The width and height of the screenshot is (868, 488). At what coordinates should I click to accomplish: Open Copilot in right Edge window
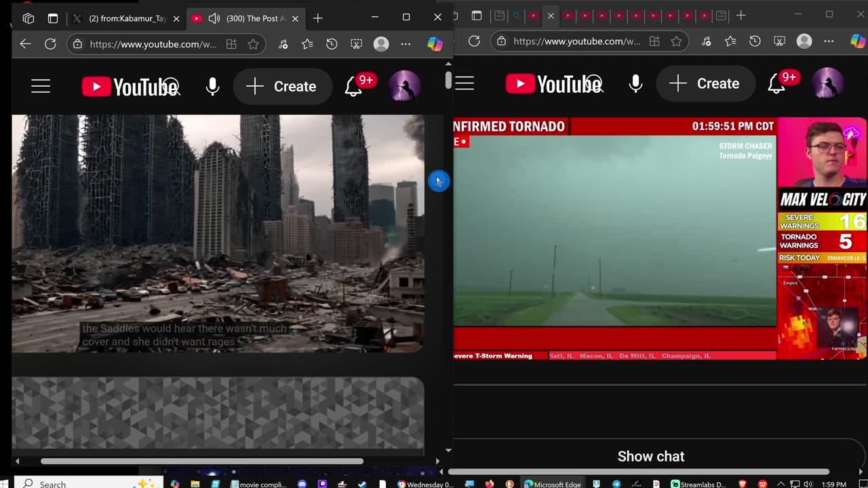(x=858, y=41)
